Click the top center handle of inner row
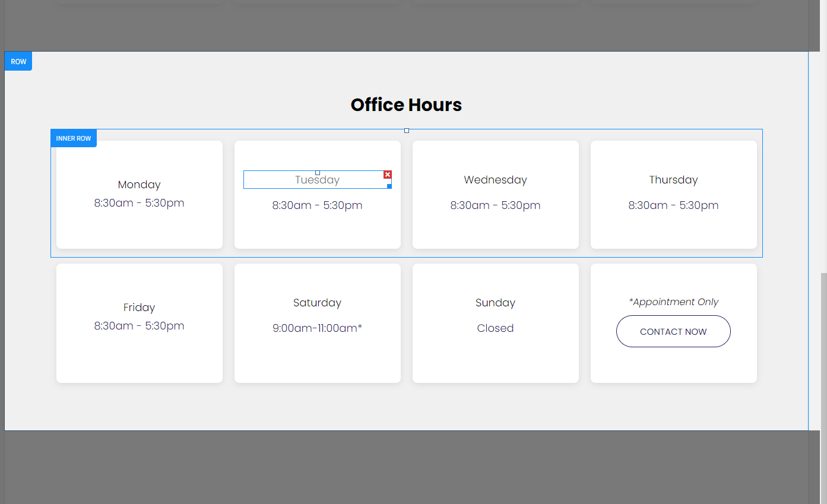The height and width of the screenshot is (504, 827). 407,131
